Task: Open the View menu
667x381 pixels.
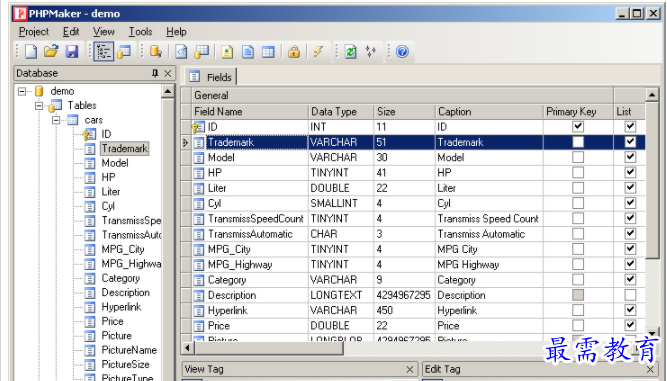Action: coord(104,31)
